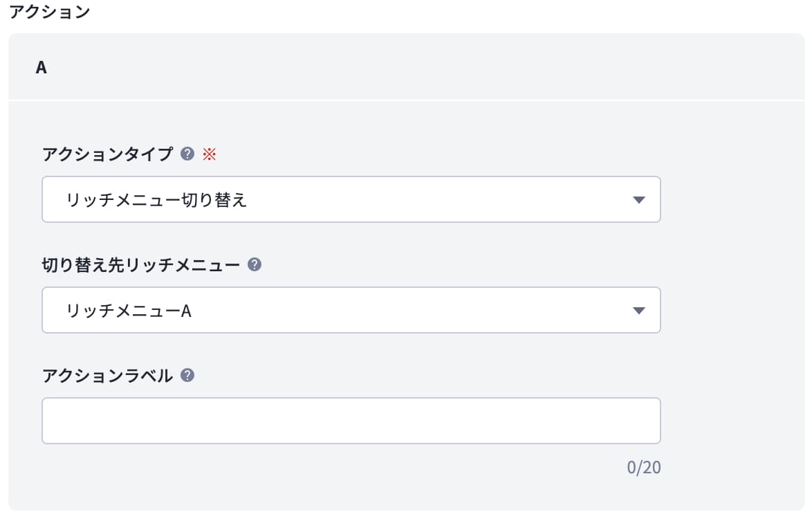Image resolution: width=812 pixels, height=519 pixels.
Task: Click the 切り替え先リッチメニュー field label
Action: [140, 264]
